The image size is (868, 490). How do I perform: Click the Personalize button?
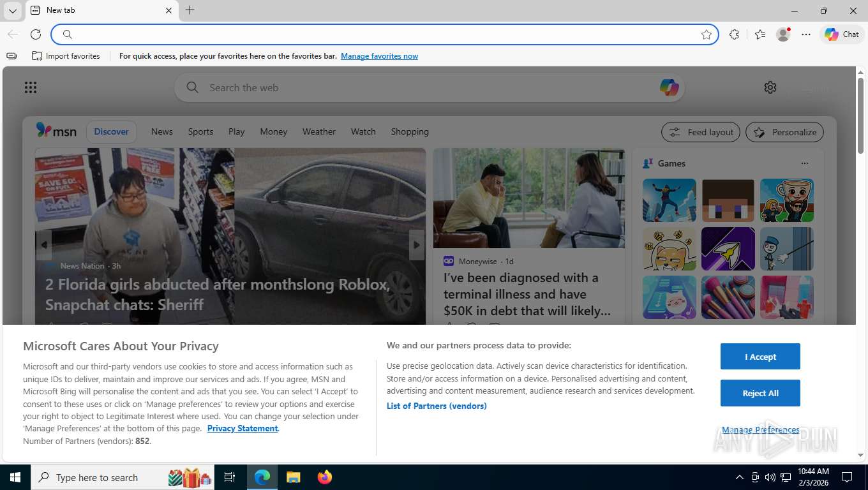(x=784, y=132)
